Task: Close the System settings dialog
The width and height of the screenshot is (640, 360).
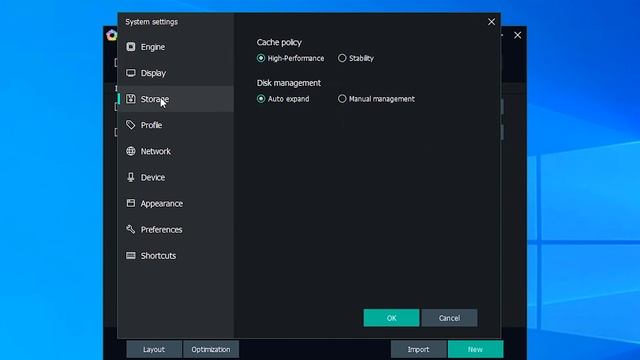Action: tap(491, 22)
